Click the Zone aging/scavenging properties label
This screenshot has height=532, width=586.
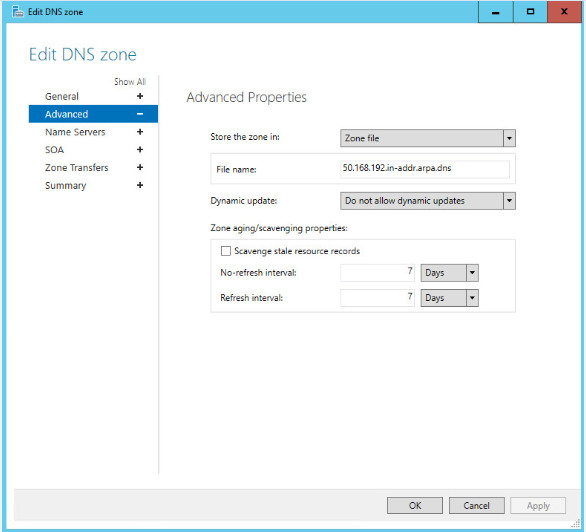point(279,228)
